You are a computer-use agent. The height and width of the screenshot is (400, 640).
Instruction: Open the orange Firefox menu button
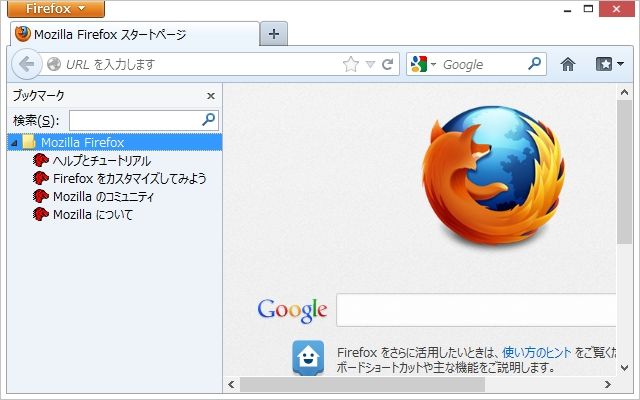coord(56,9)
